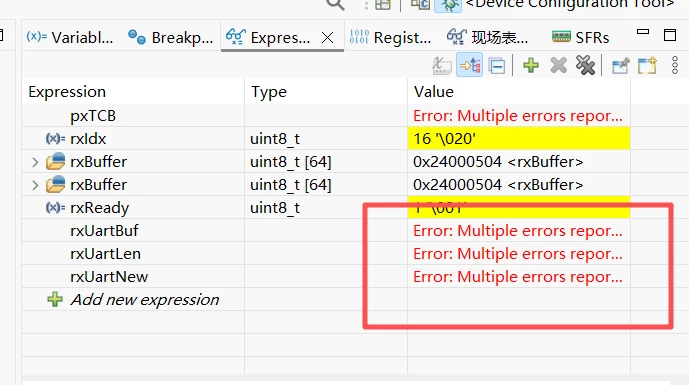Select the rxUartLen expression
This screenshot has width=689, height=385.
tap(105, 254)
